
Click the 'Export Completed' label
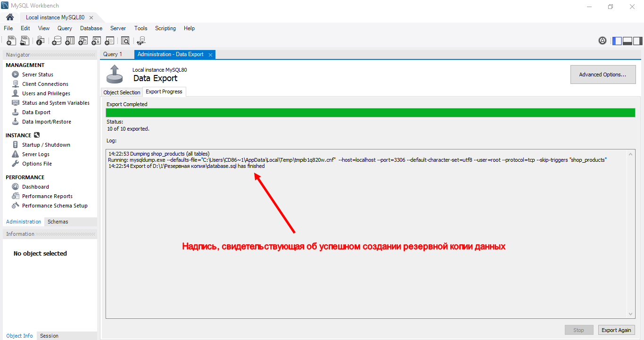(x=127, y=104)
